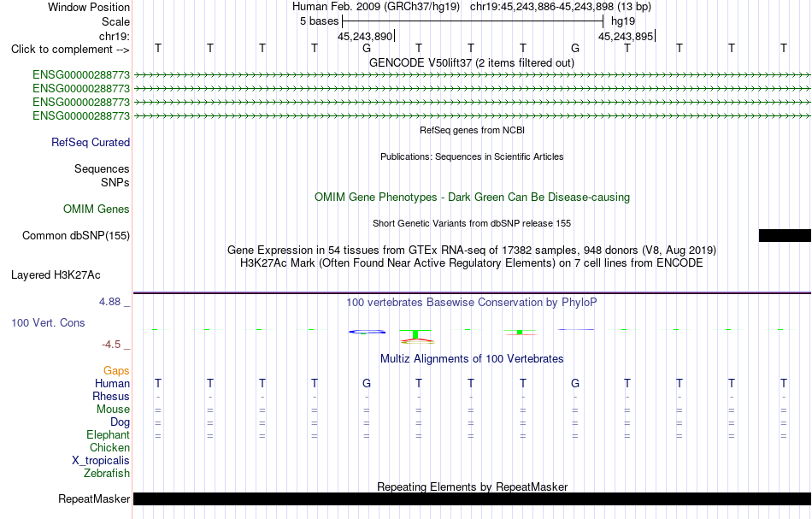Click the Gaps row label

pyautogui.click(x=116, y=370)
